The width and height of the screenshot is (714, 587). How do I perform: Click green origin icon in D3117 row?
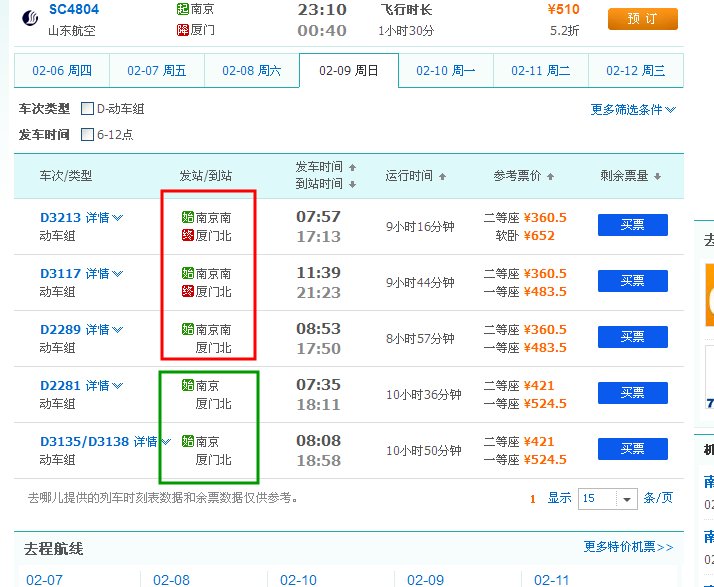[188, 273]
